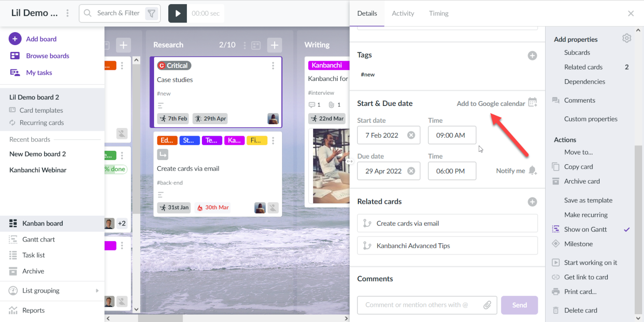The height and width of the screenshot is (322, 644).
Task: Attach file with paperclip icon in comment
Action: (487, 305)
